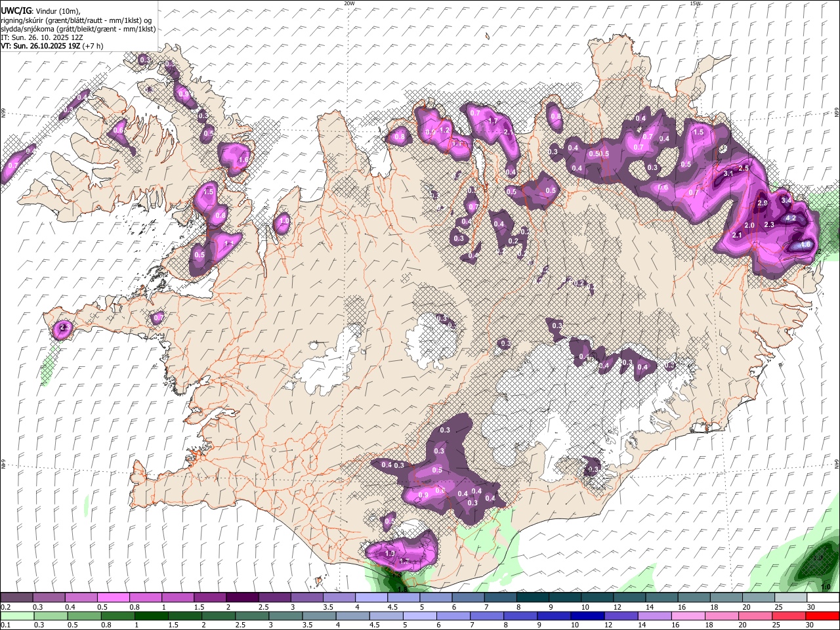840x630 pixels.
Task: Click the dark teal 8–9 snow legend swatch
Action: click(532, 598)
